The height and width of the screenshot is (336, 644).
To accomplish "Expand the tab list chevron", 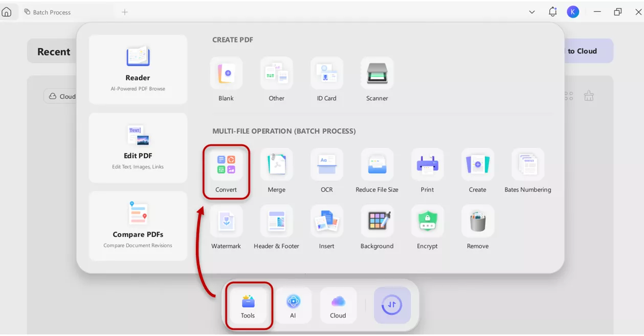I will click(x=531, y=11).
